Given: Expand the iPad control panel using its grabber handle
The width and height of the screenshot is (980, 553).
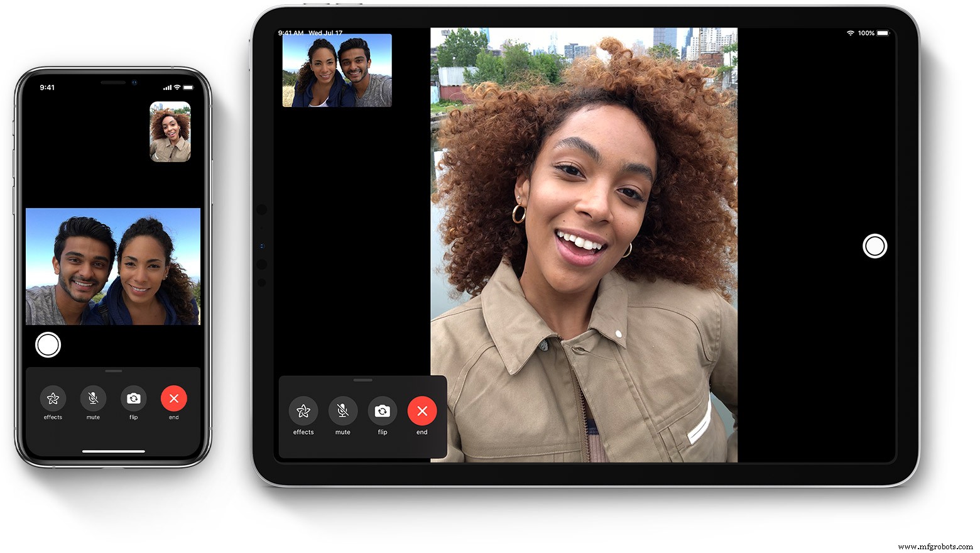Looking at the screenshot, I should pyautogui.click(x=362, y=380).
